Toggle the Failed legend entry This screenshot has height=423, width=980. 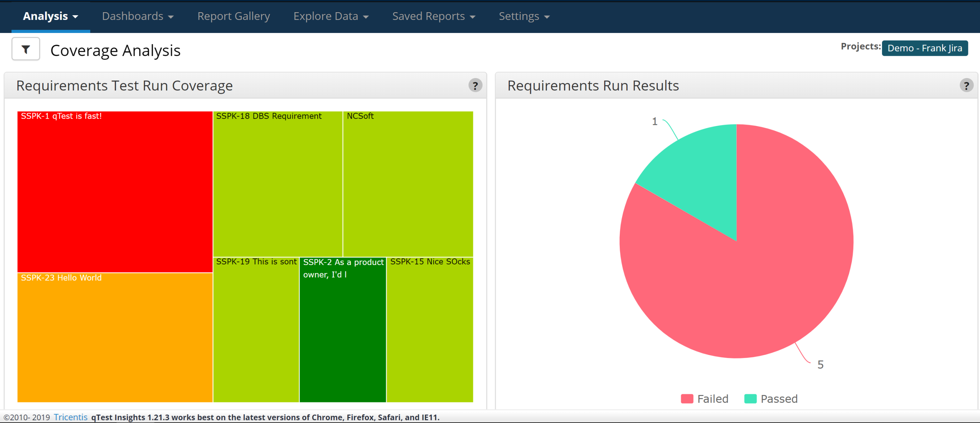(x=704, y=399)
